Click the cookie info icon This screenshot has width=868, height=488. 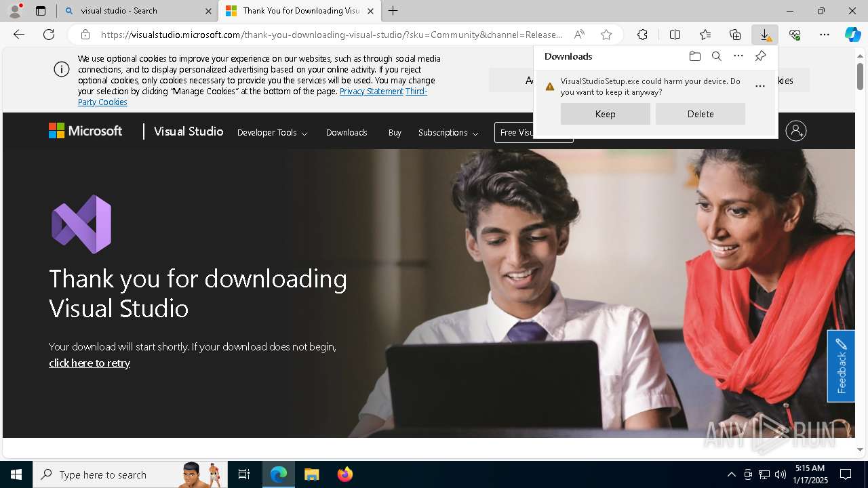(62, 69)
